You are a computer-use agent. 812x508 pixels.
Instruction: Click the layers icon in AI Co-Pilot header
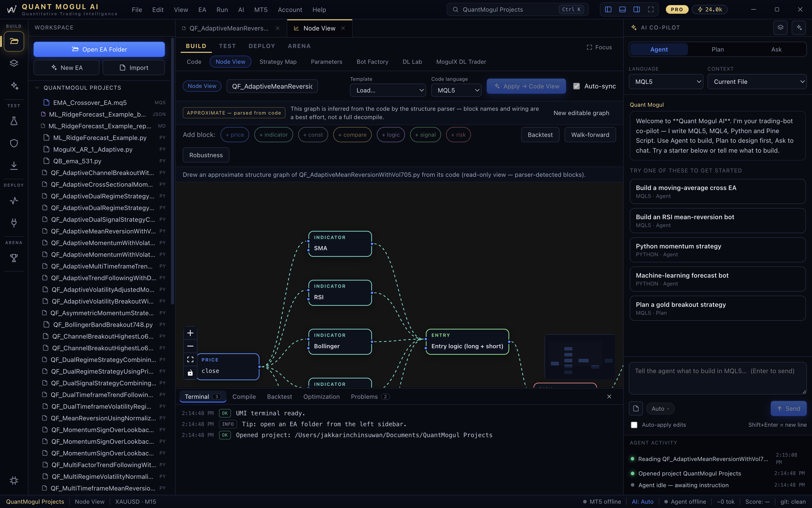(781, 27)
